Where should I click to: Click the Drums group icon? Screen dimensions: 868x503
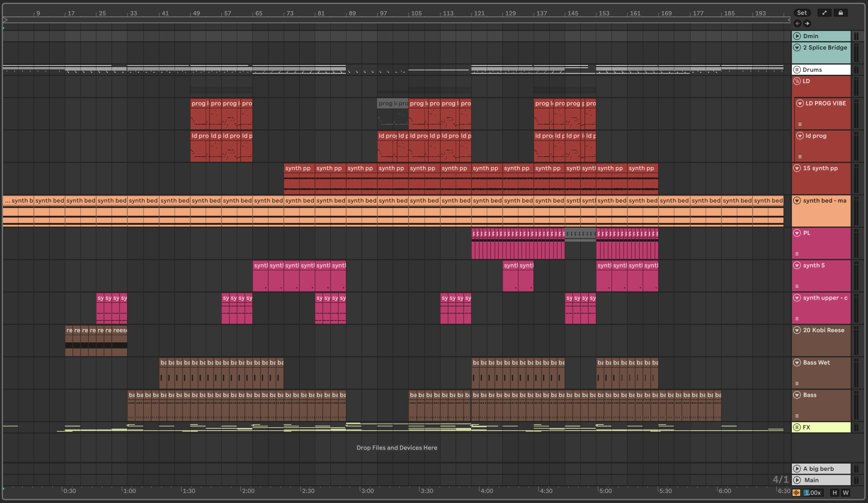[x=797, y=70]
